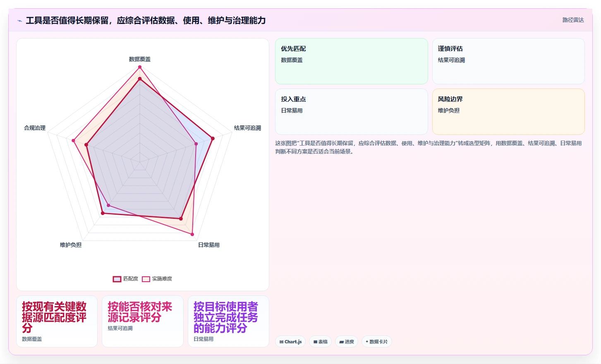Click the 日常易用 axis label on the radar
This screenshot has width=601, height=364.
(x=209, y=245)
